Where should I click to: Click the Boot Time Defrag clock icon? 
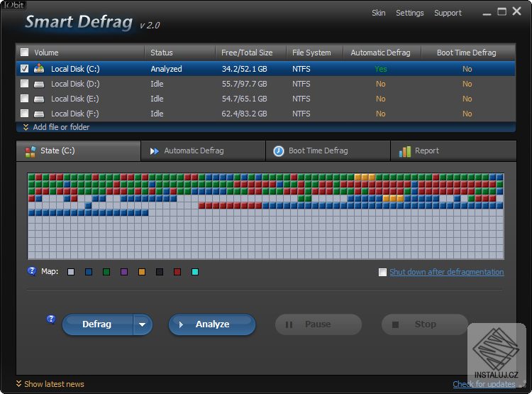[279, 151]
